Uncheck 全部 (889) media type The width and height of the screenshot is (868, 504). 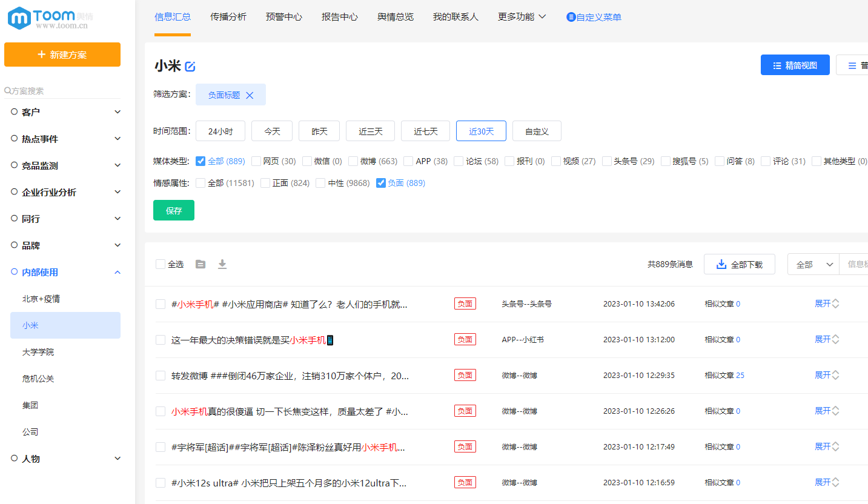pos(200,161)
